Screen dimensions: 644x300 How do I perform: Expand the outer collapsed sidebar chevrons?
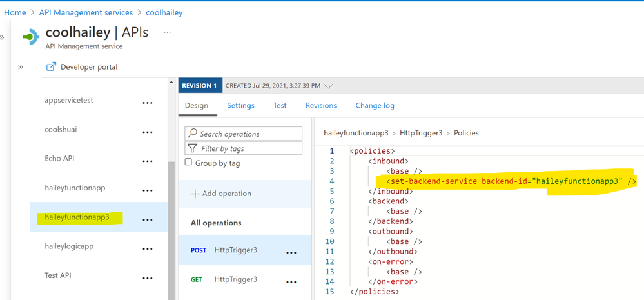[2, 37]
